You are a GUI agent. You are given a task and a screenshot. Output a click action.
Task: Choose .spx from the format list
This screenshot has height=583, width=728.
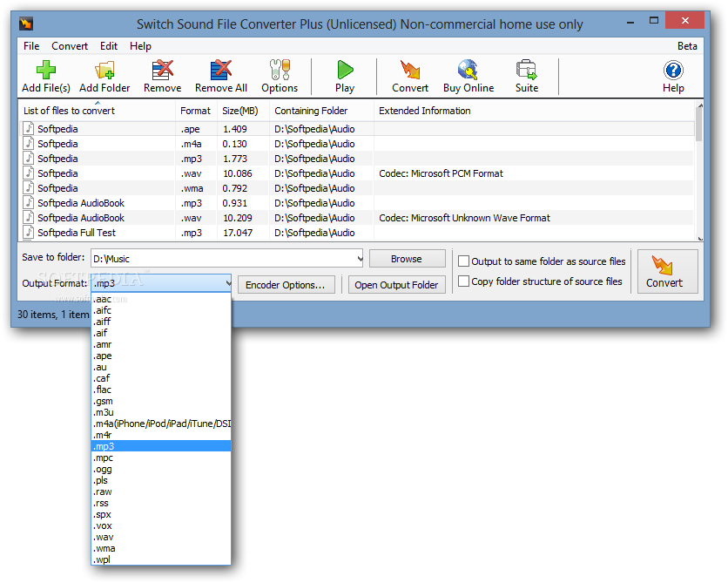[160, 514]
